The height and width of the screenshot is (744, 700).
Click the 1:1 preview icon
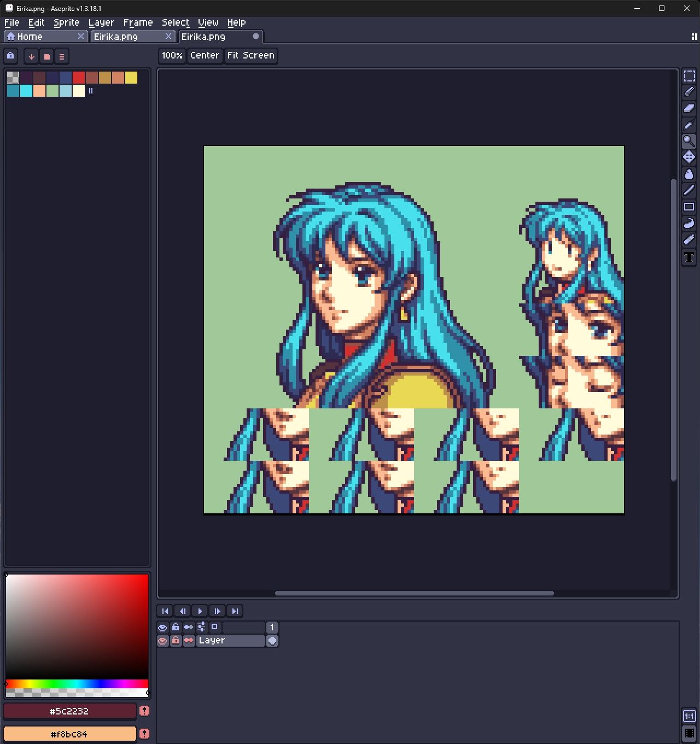[x=689, y=716]
